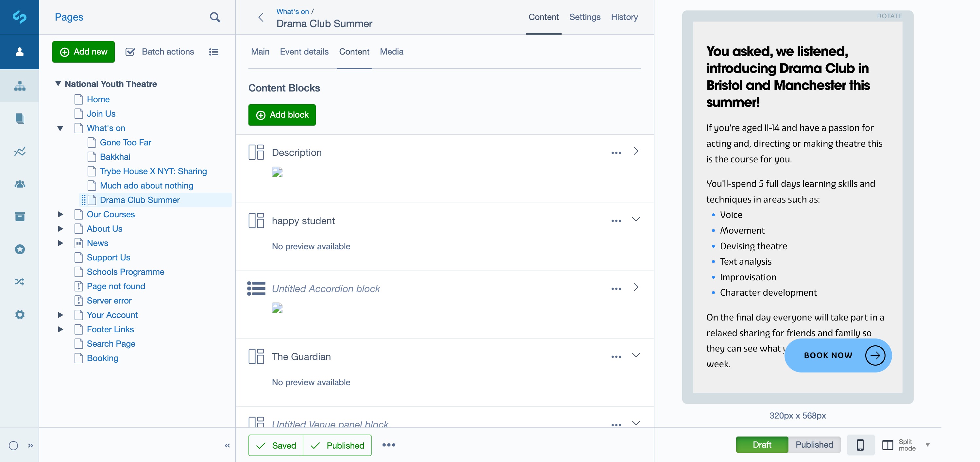Open the sitemap pages icon in sidebar
Viewport: 980px width, 462px height.
pyautogui.click(x=20, y=86)
